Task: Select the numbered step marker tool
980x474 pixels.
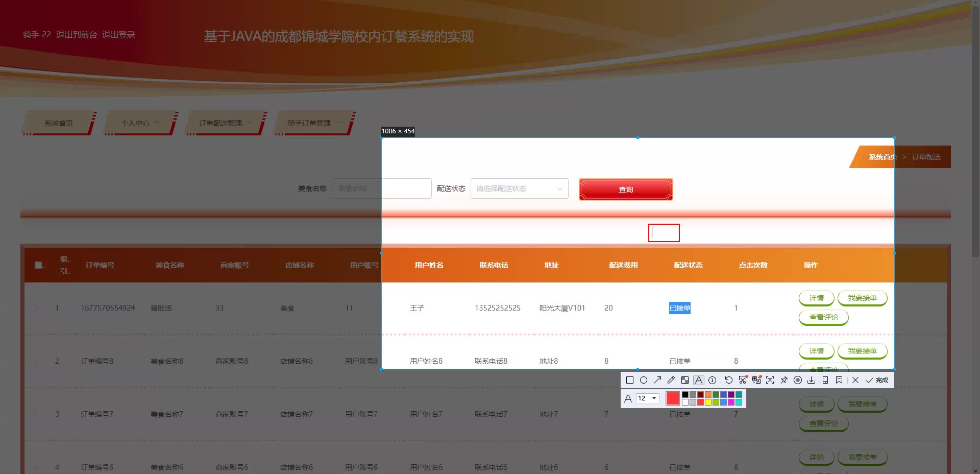Action: tap(713, 380)
